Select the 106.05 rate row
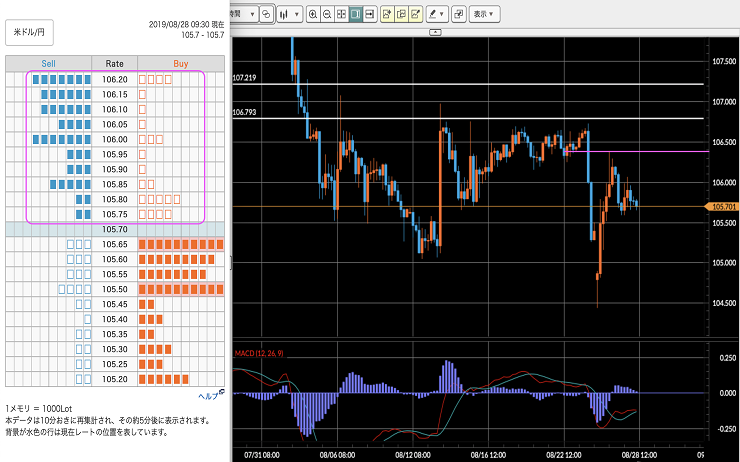This screenshot has height=462, width=740. tap(115, 124)
